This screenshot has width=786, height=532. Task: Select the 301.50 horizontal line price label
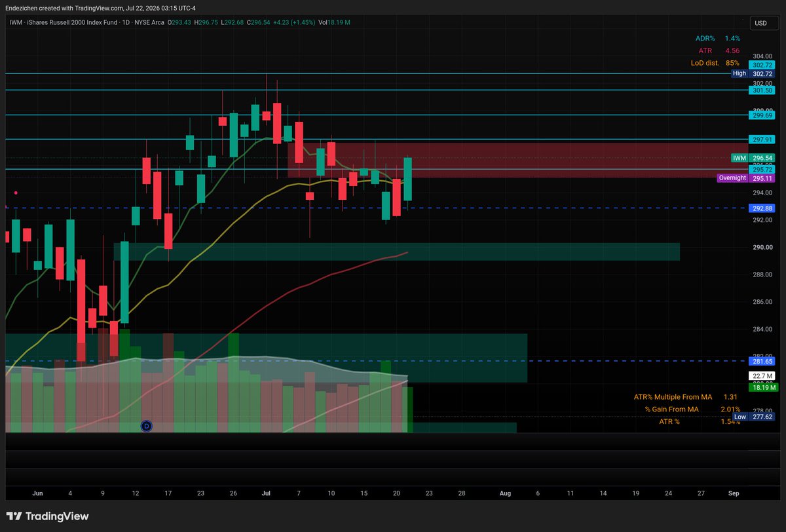(763, 90)
